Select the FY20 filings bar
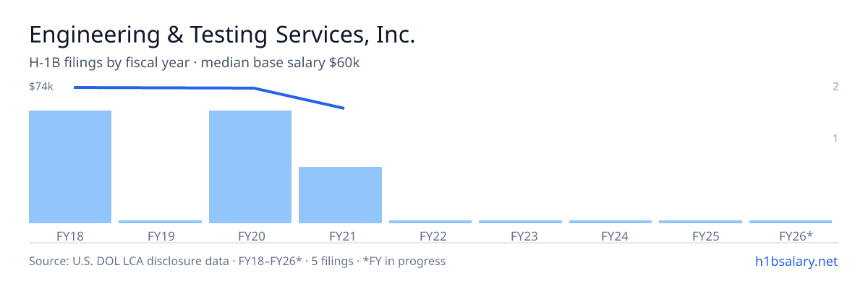This screenshot has height=289, width=868. click(250, 167)
